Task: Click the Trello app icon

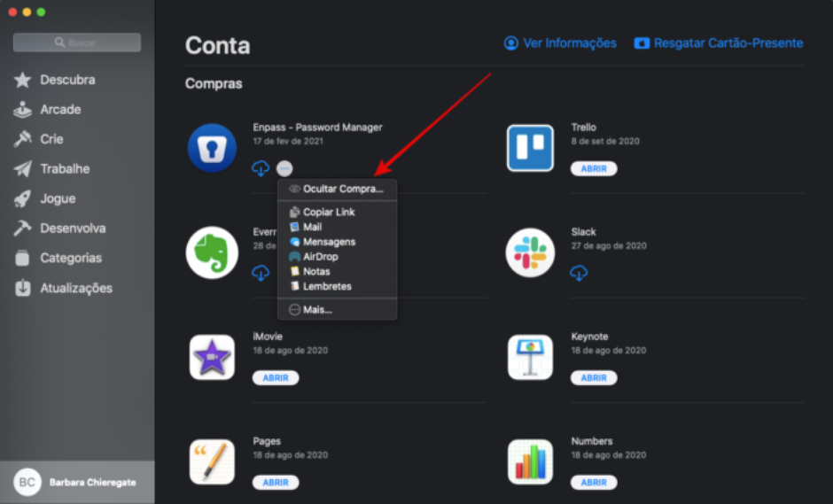Action: [x=530, y=148]
